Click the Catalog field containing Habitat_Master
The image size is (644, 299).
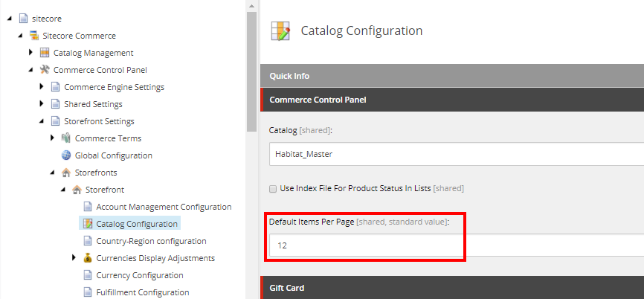point(457,155)
